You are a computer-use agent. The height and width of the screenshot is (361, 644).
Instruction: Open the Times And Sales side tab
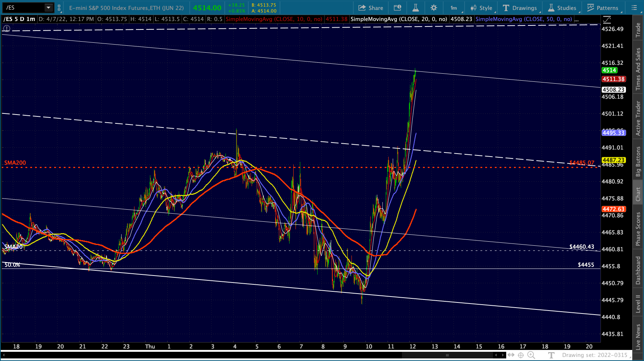tap(638, 69)
